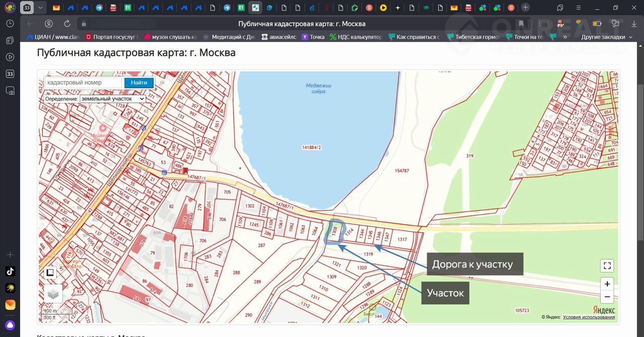Open history clock icon in sidebar
This screenshot has width=644, height=337.
pyautogui.click(x=10, y=24)
